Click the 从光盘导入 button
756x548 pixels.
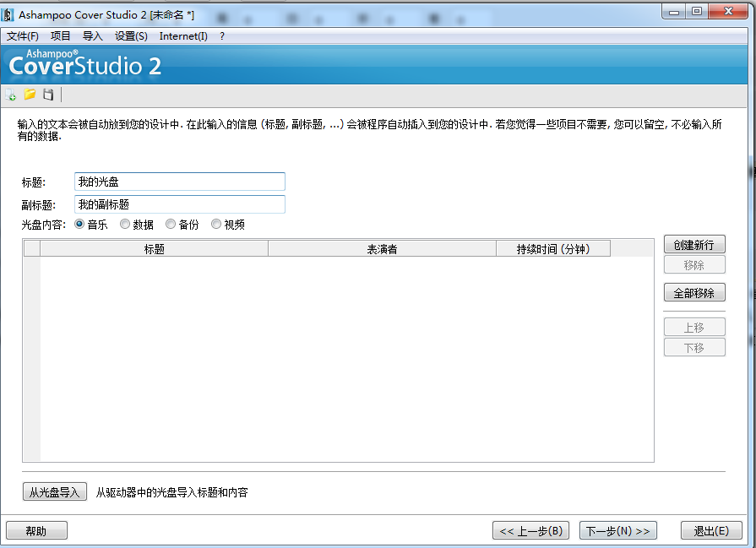(x=54, y=492)
